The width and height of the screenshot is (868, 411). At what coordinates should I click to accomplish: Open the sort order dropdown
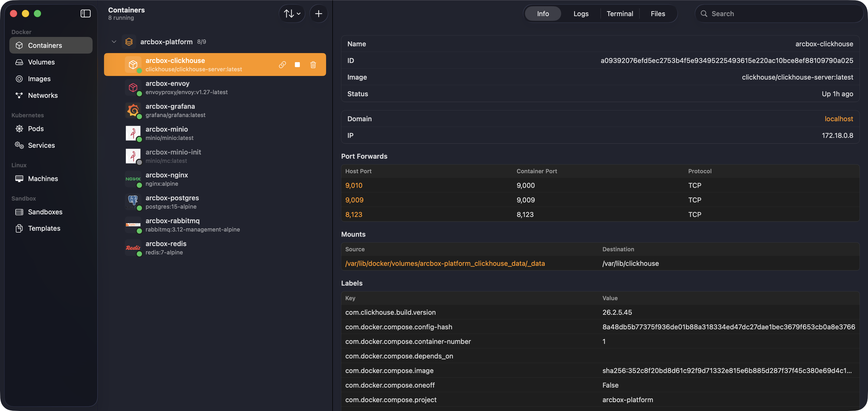pyautogui.click(x=292, y=14)
